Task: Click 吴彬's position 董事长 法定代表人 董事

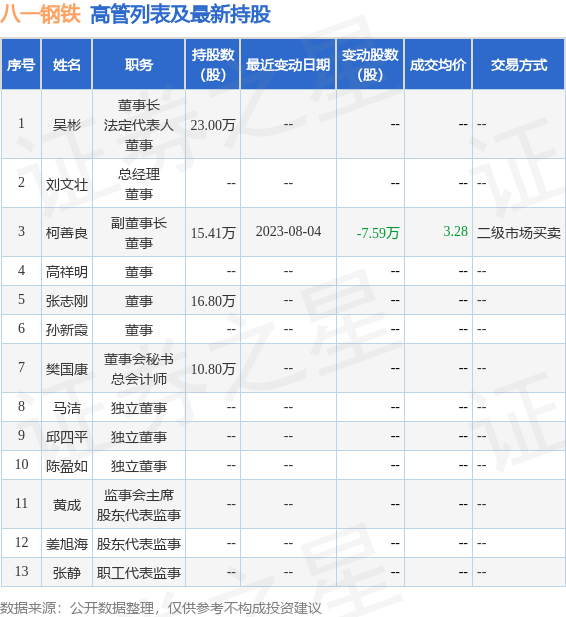Action: click(139, 125)
